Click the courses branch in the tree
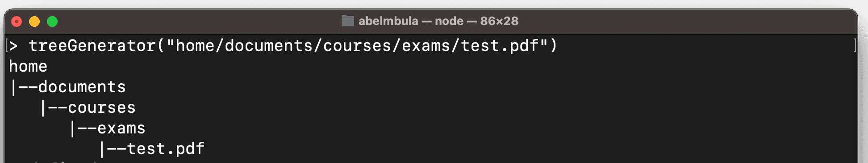The image size is (868, 163). tap(102, 107)
